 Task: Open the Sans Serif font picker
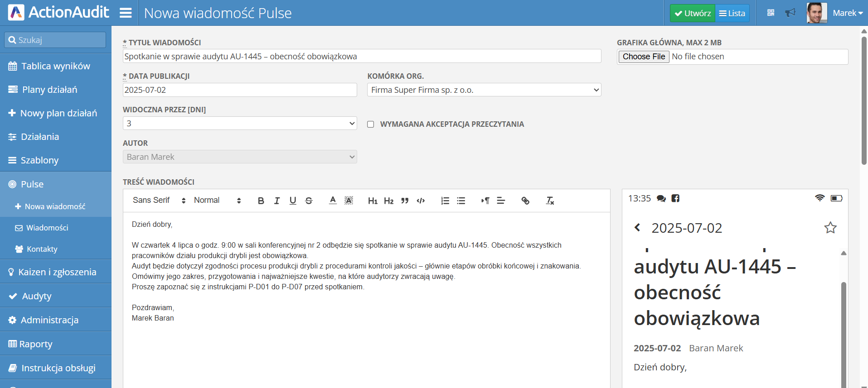pos(159,201)
